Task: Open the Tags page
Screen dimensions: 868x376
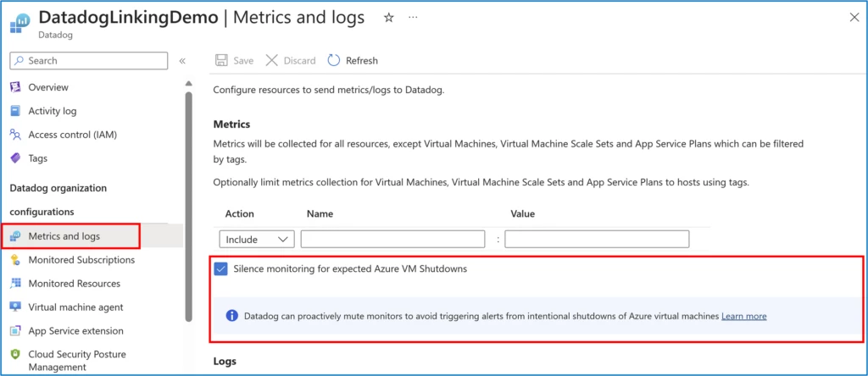Action: 38,158
